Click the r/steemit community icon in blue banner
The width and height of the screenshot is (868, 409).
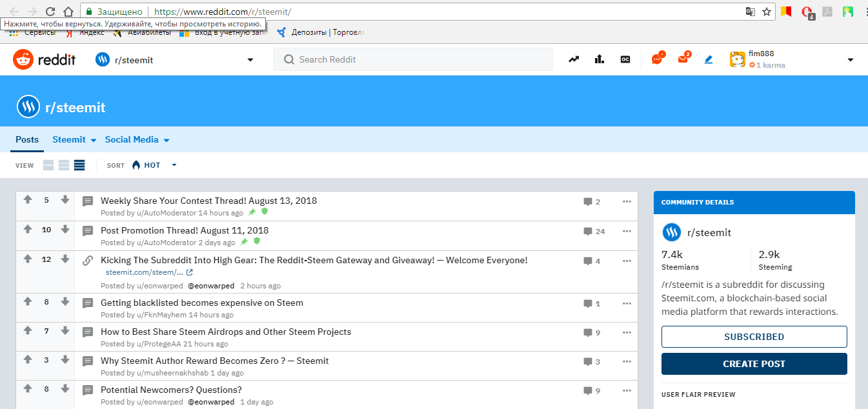pyautogui.click(x=27, y=107)
